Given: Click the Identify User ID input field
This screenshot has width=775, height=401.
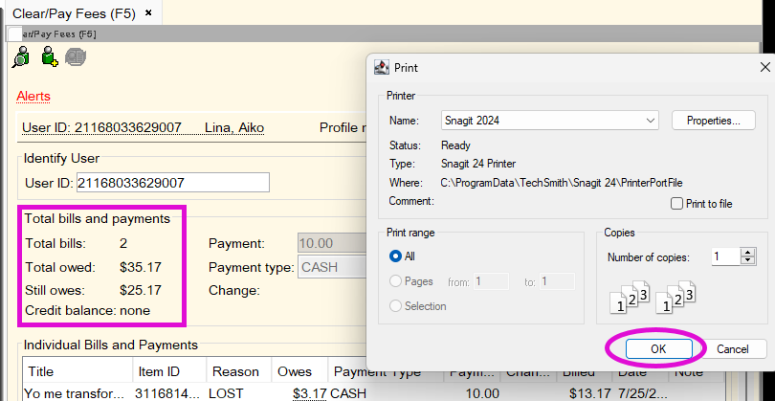Looking at the screenshot, I should [x=173, y=182].
